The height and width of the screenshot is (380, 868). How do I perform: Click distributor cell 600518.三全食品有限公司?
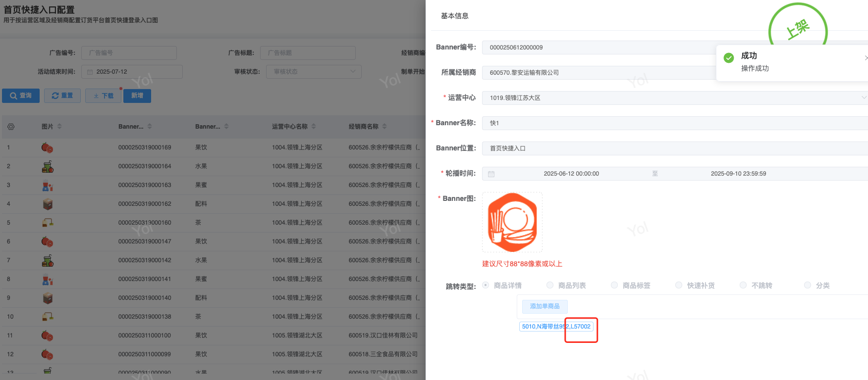tap(383, 354)
